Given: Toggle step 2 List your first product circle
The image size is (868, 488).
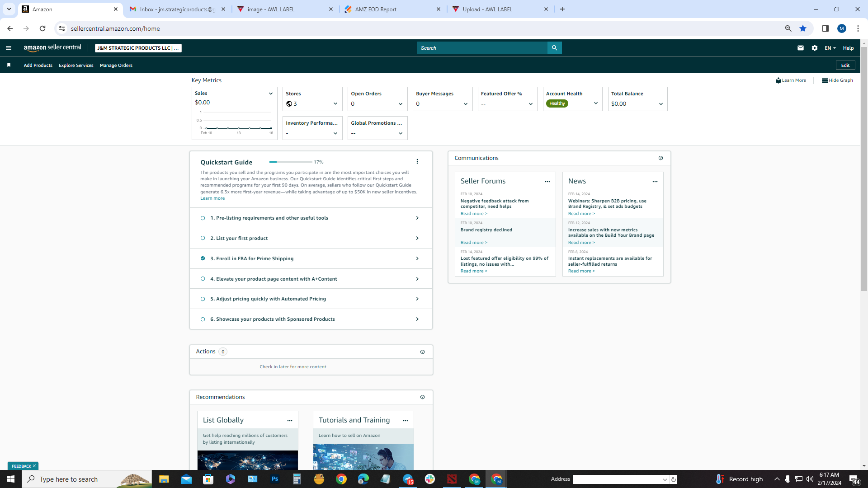Looking at the screenshot, I should click(203, 238).
